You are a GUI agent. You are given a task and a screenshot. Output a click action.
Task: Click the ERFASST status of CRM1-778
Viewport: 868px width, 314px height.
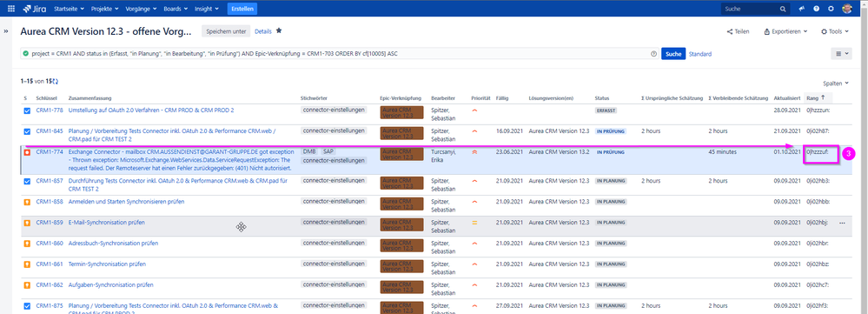(x=606, y=110)
